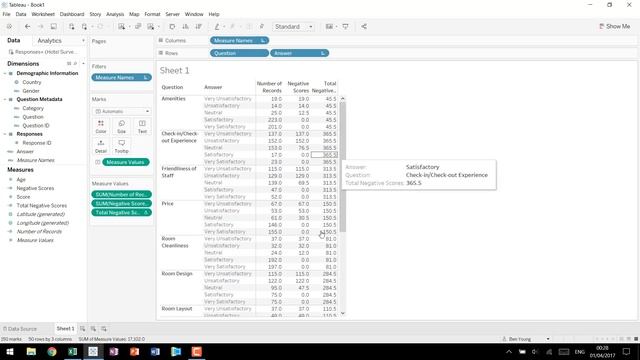Click the New Data Source icon

point(71,27)
